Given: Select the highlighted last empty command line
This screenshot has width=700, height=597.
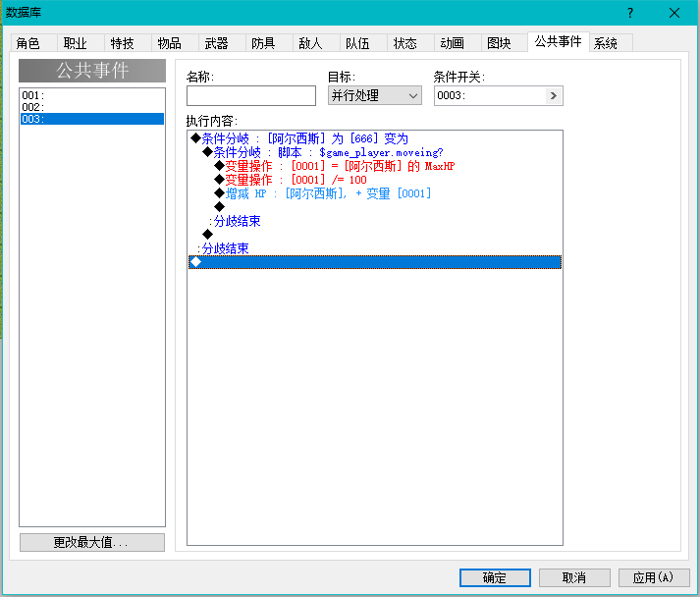Looking at the screenshot, I should pos(375,262).
